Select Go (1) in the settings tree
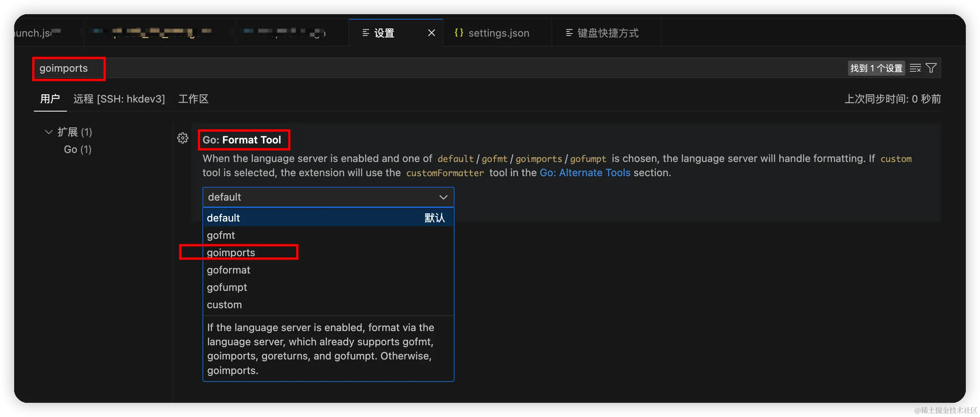 click(x=78, y=150)
